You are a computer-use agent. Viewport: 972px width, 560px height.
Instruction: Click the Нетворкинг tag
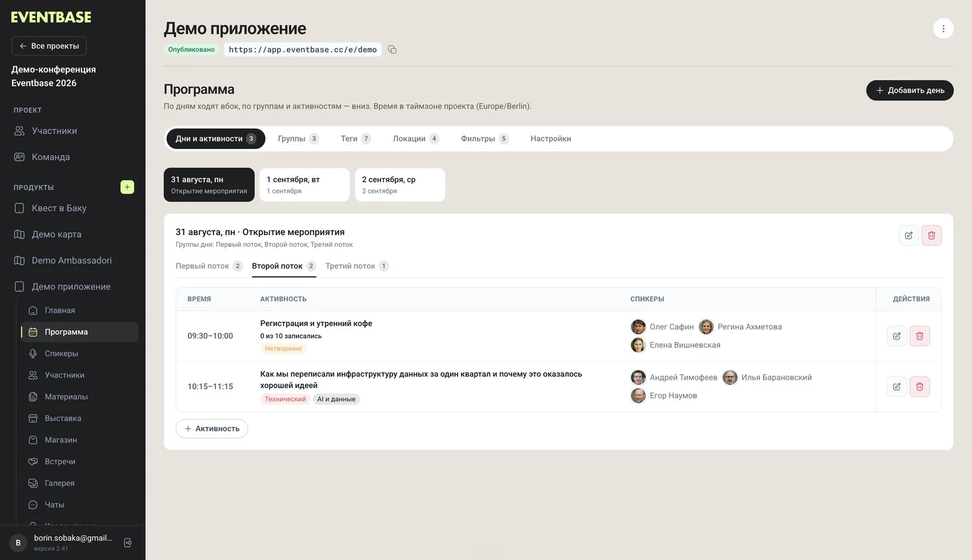click(x=283, y=349)
